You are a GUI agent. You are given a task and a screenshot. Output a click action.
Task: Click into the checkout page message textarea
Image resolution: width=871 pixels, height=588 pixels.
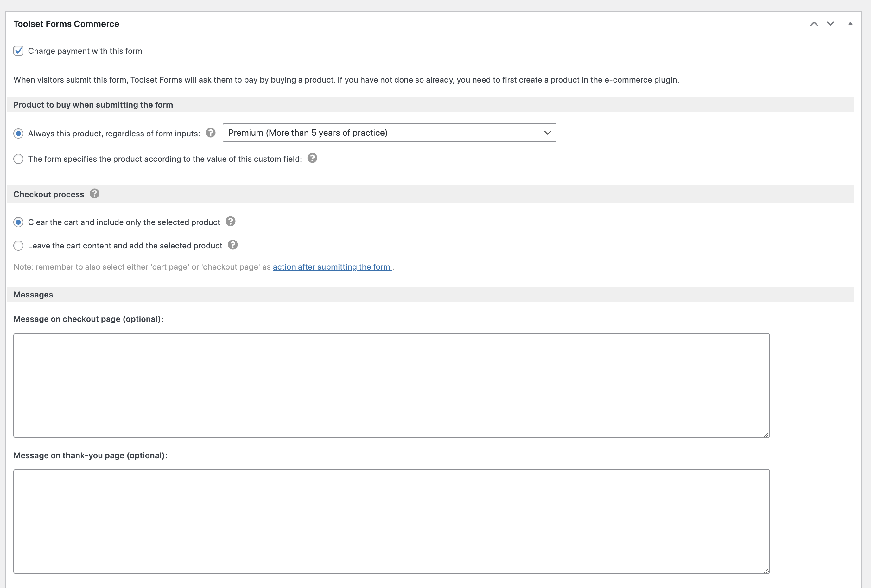point(392,385)
